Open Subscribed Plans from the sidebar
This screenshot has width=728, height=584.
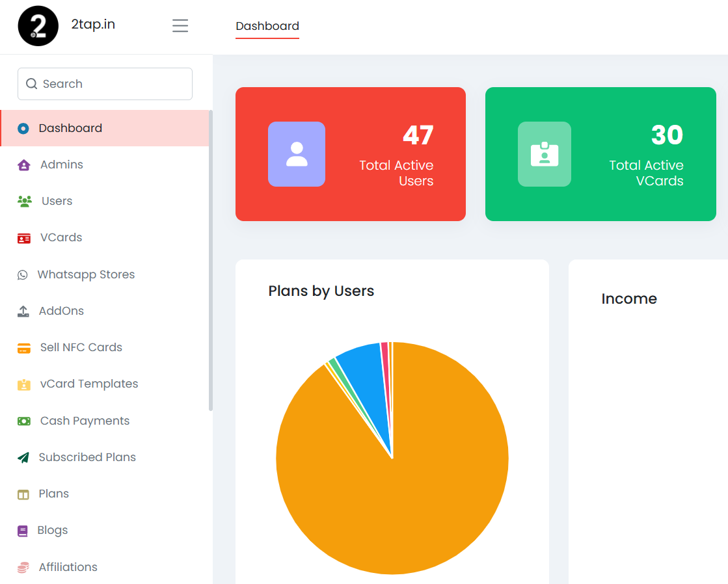click(x=87, y=457)
